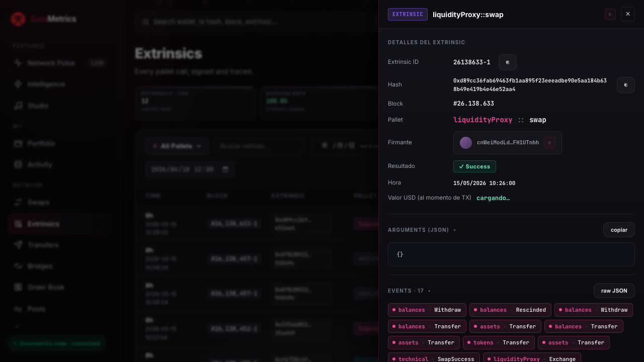Click the Sorametrics node connected status

pyautogui.click(x=57, y=343)
